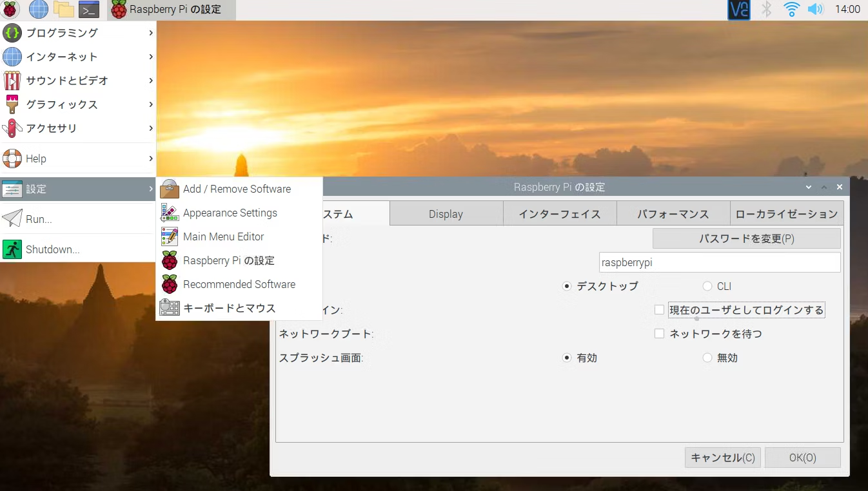The width and height of the screenshot is (868, 491).
Task: Launch the web browser globe icon
Action: coord(39,9)
